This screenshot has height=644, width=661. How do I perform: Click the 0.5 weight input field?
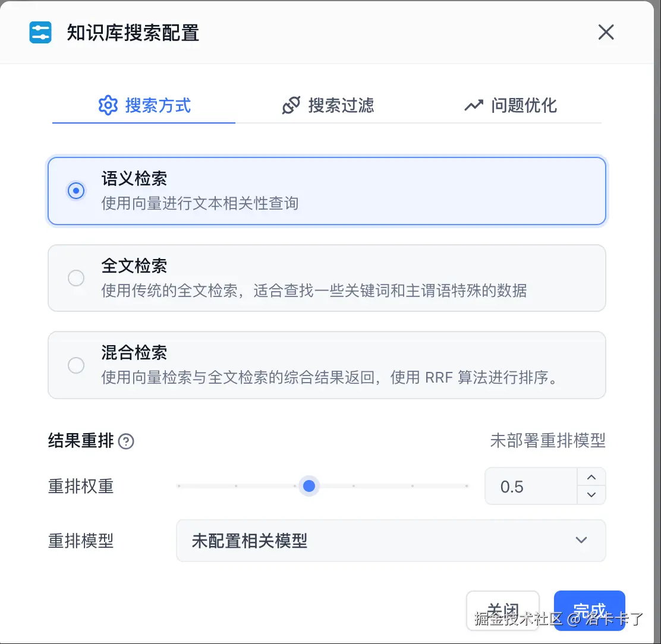click(531, 486)
